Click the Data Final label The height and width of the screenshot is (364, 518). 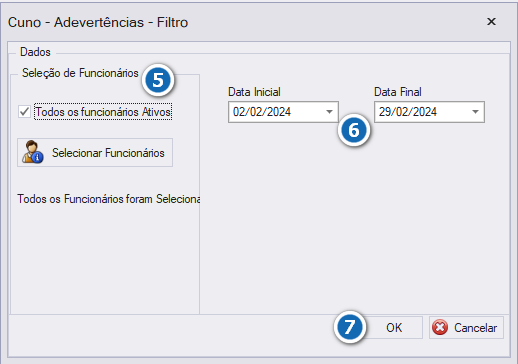(398, 92)
